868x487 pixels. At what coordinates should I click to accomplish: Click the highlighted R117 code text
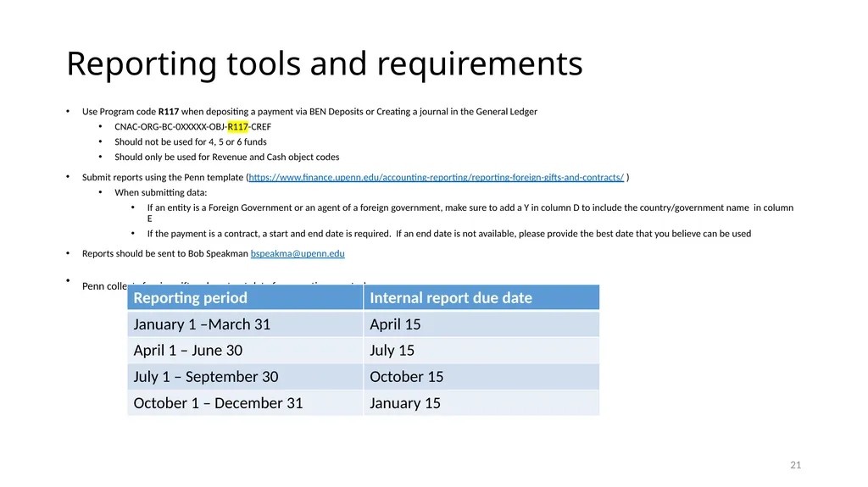click(x=237, y=127)
